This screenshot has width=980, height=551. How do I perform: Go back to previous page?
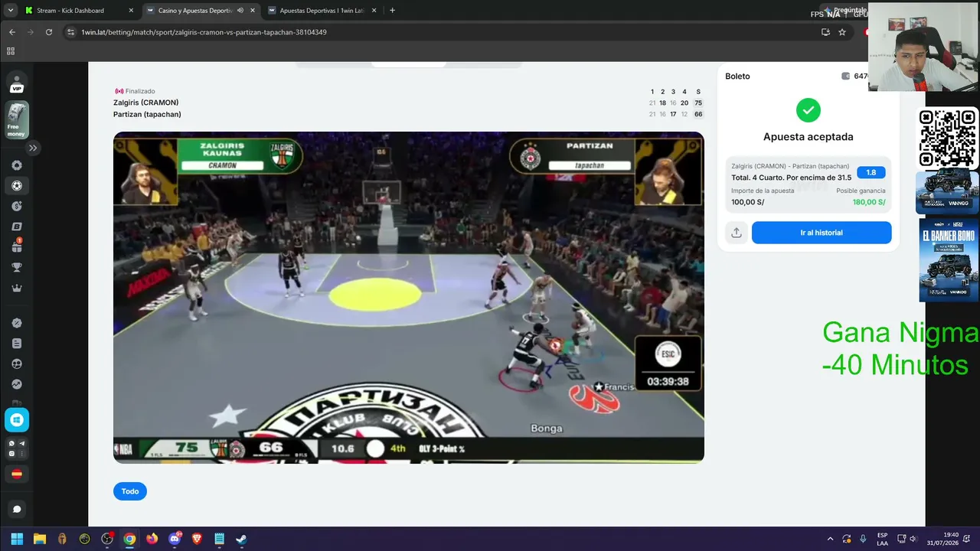point(12,32)
